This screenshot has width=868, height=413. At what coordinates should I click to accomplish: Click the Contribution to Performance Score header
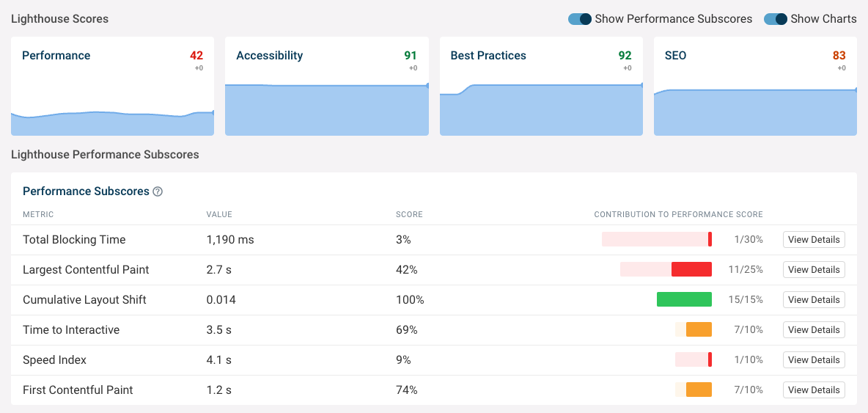(x=679, y=214)
